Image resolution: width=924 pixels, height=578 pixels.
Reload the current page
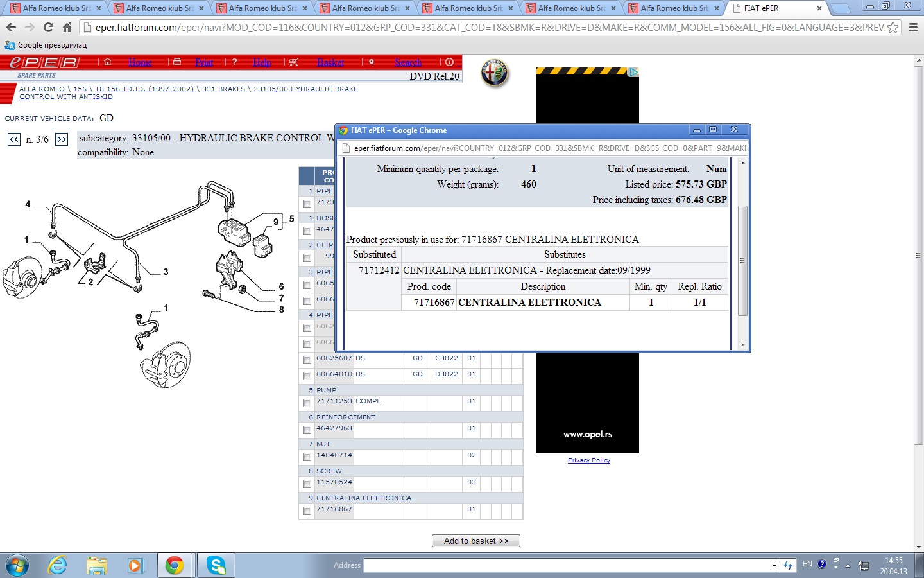48,28
